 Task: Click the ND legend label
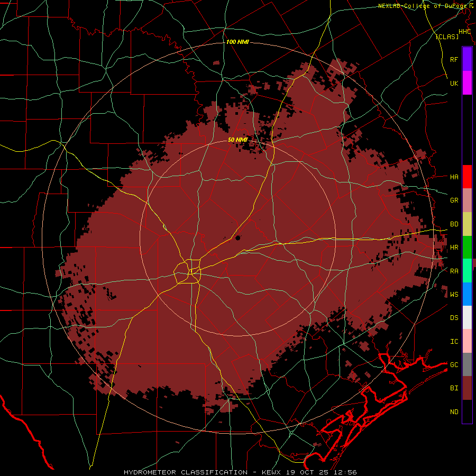click(x=454, y=412)
